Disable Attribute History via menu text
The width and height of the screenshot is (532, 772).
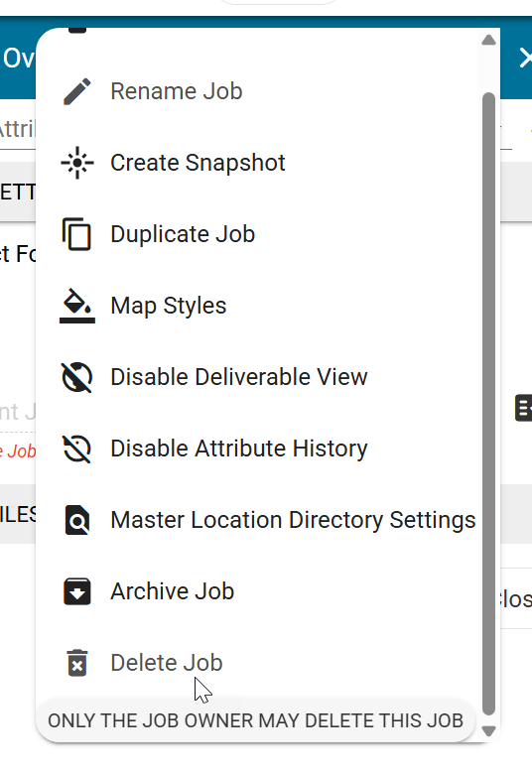pos(239,450)
